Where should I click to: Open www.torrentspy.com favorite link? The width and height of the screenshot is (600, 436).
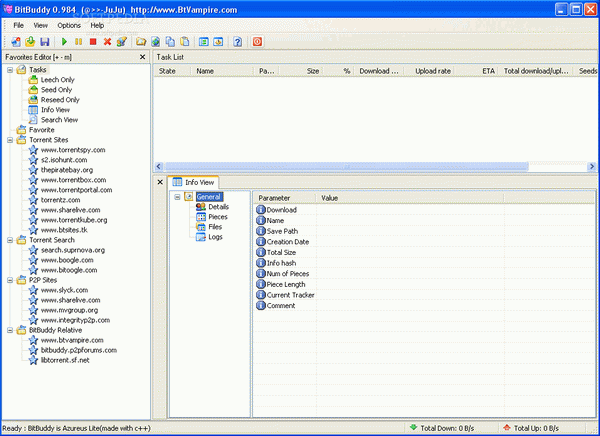[x=72, y=150]
